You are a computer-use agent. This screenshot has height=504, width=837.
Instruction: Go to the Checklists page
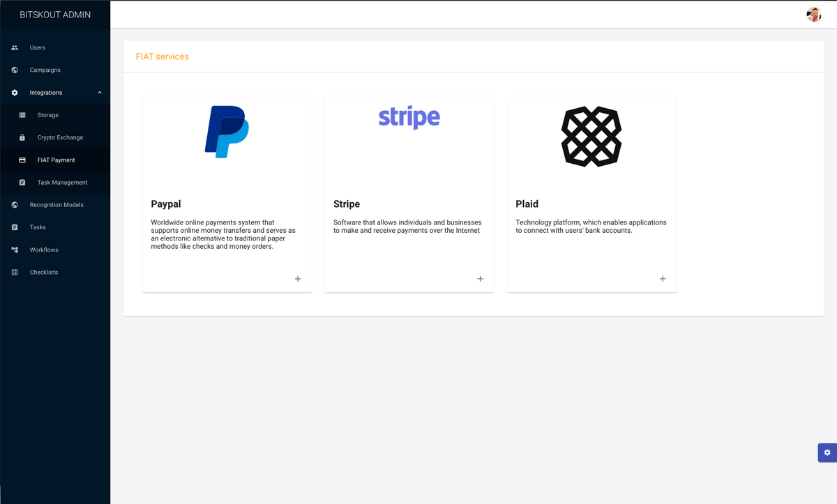[55, 272]
